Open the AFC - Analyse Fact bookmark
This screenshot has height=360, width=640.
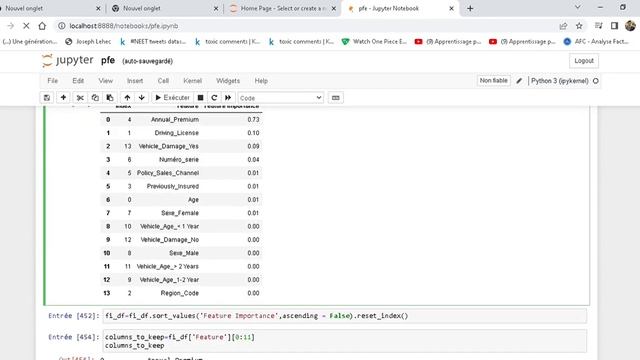click(x=596, y=42)
